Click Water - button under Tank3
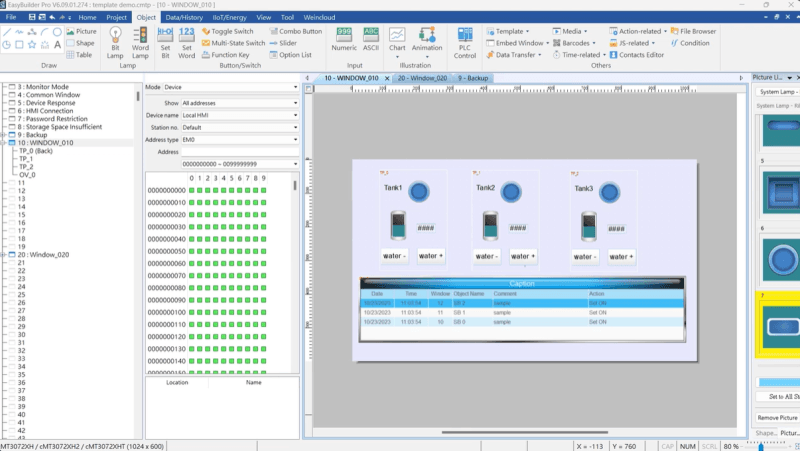This screenshot has height=451, width=800. click(585, 256)
